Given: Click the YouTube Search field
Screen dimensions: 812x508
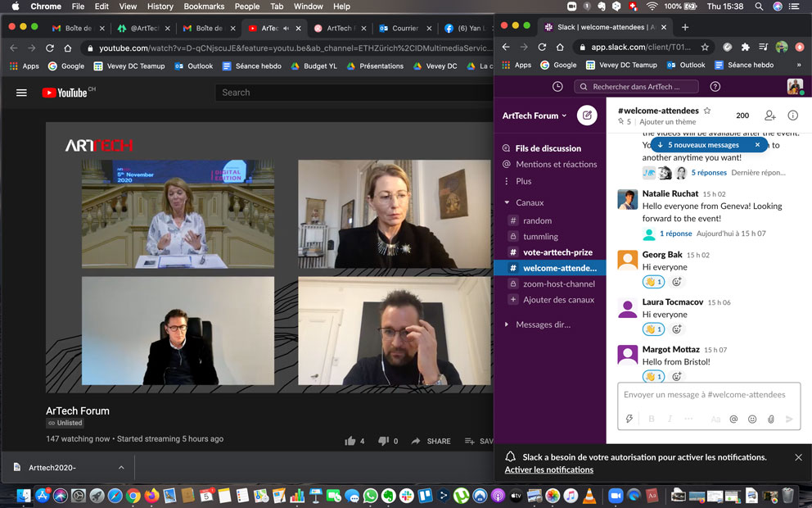Looking at the screenshot, I should pos(354,93).
